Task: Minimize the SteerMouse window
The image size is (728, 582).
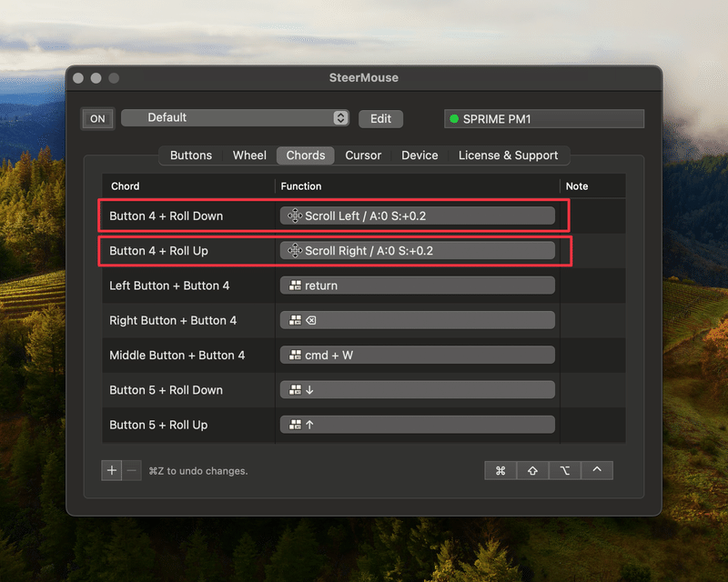Action: (96, 78)
